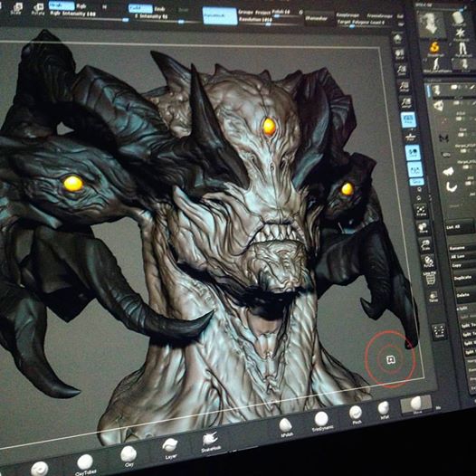476x476 pixels.
Task: Click the Scale view icon in right shelf
Action: [x=425, y=243]
